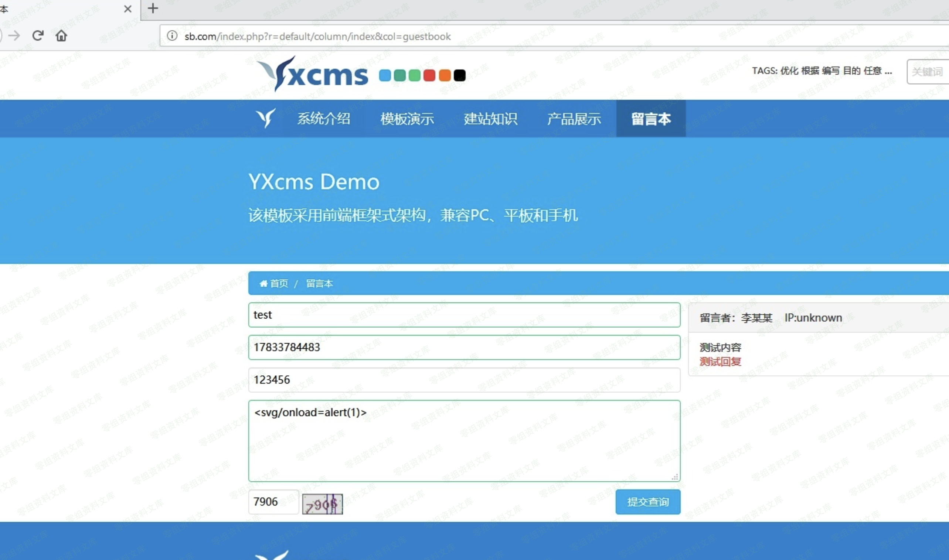This screenshot has height=560, width=949.
Task: Open the 模板演示 navigation tab
Action: pyautogui.click(x=407, y=119)
